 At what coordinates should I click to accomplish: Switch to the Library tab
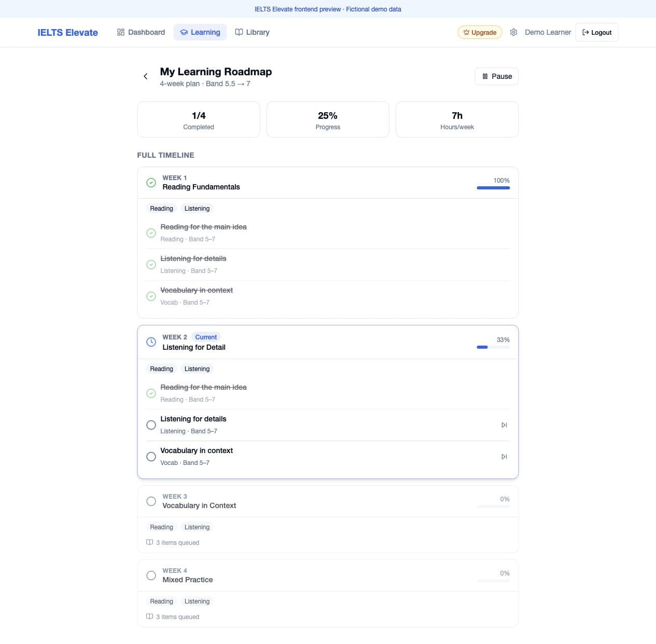coord(252,32)
